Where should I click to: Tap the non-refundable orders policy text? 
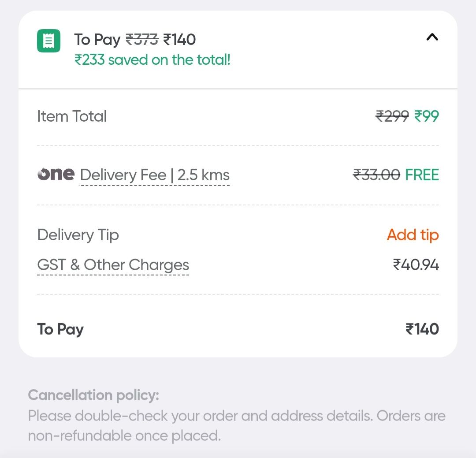(x=237, y=426)
